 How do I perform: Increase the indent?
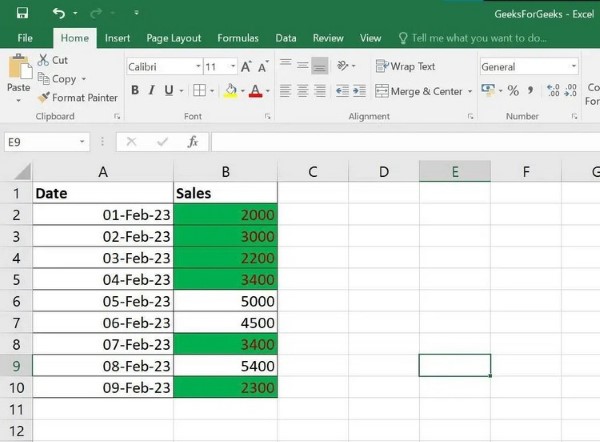(x=359, y=91)
